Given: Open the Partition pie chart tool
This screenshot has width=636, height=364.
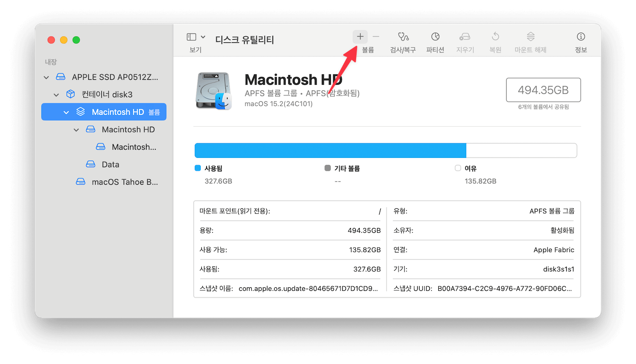Looking at the screenshot, I should coord(435,37).
